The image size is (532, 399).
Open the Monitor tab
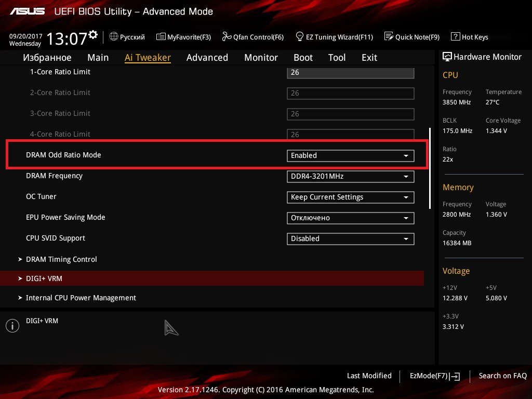tap(261, 58)
